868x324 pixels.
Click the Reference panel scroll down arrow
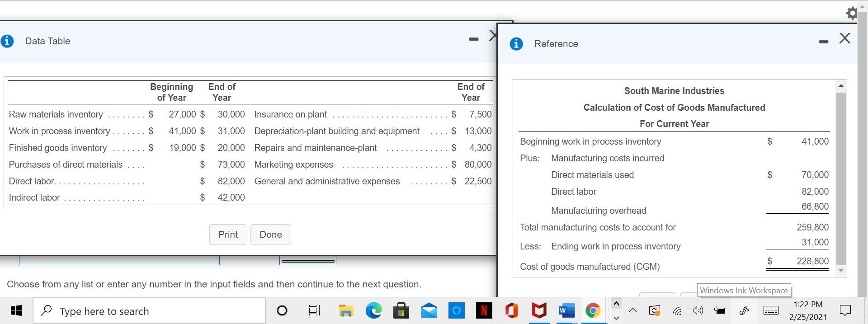pos(841,271)
